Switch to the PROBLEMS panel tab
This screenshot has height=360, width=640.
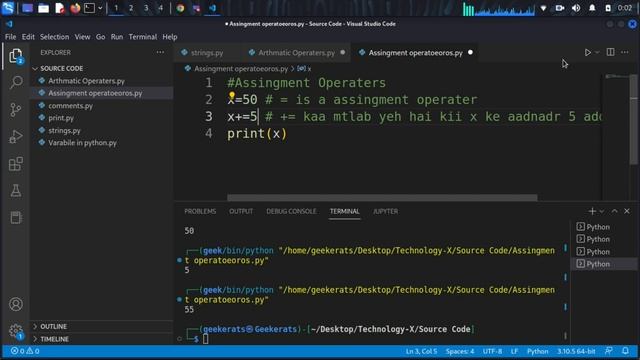point(200,211)
